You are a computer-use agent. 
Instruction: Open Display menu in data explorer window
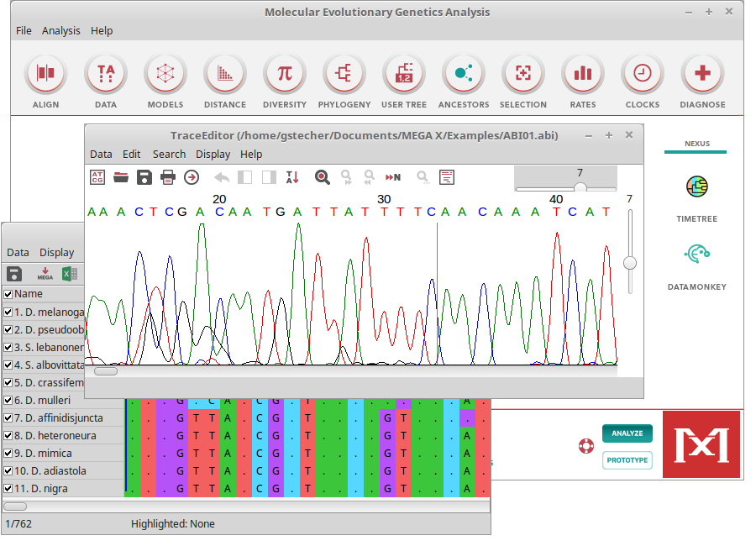click(57, 253)
